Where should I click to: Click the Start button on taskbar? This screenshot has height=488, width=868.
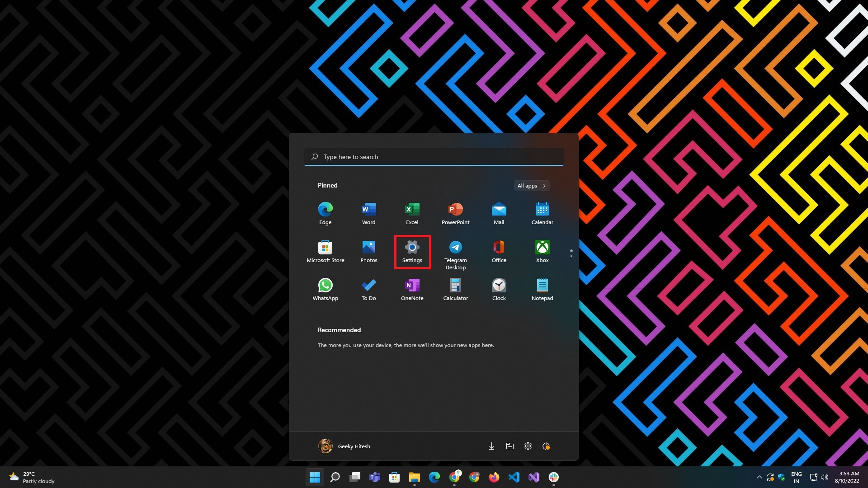pyautogui.click(x=315, y=477)
